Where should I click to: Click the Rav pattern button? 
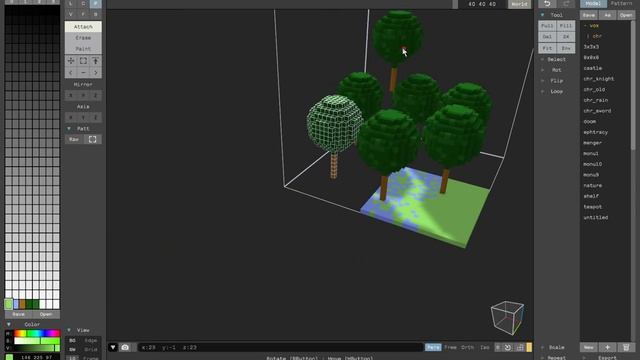74,139
